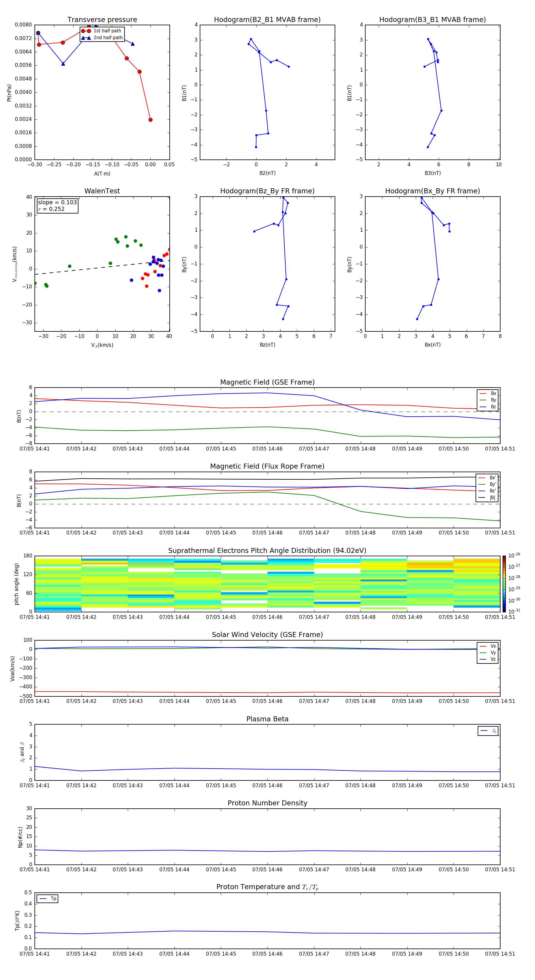Viewport: 535px width, 980px height.
Task: Click the 'Pt(nPa)' y-axis label
Action: 9,93
